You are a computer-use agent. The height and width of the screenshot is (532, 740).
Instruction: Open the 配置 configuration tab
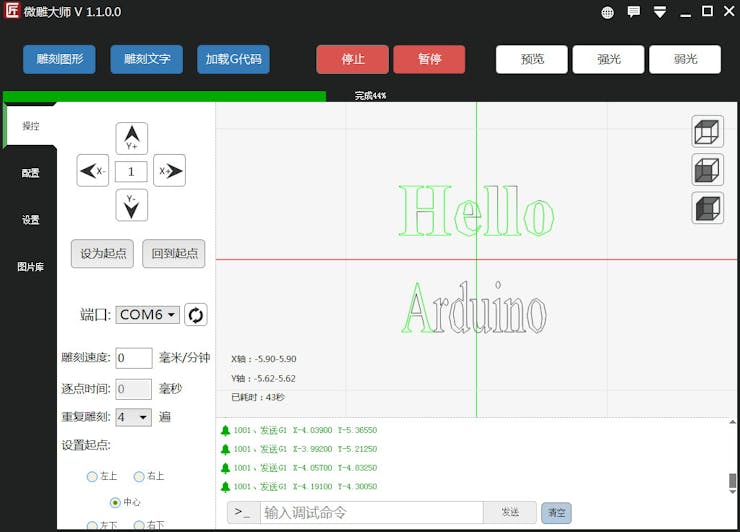[31, 173]
